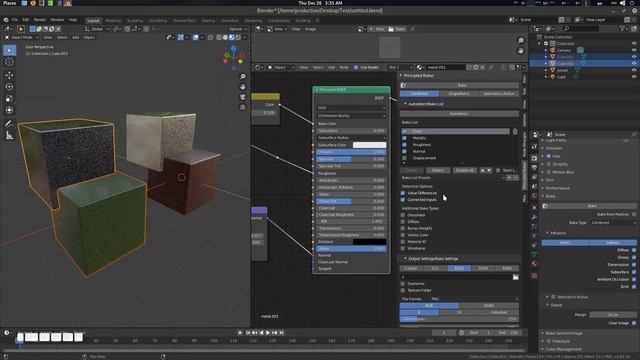640x360 pixels.
Task: Open the Render menu
Action: [x=40, y=20]
